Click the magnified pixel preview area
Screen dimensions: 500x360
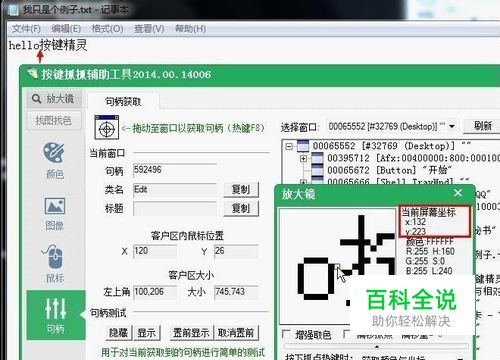click(337, 266)
